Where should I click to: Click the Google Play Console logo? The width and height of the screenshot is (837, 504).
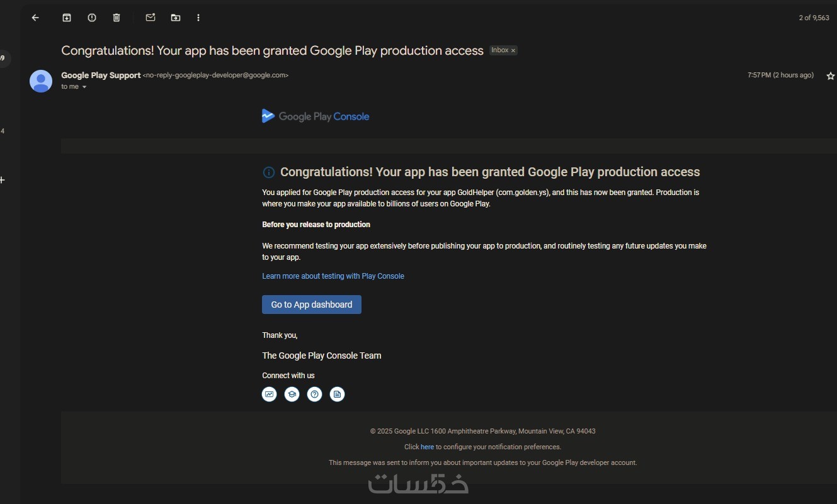coord(316,116)
